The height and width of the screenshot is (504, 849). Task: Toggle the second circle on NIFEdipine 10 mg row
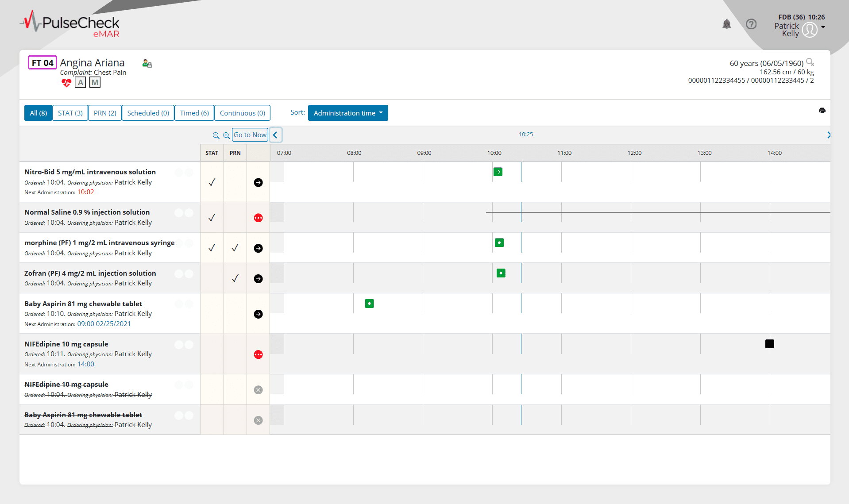click(189, 345)
